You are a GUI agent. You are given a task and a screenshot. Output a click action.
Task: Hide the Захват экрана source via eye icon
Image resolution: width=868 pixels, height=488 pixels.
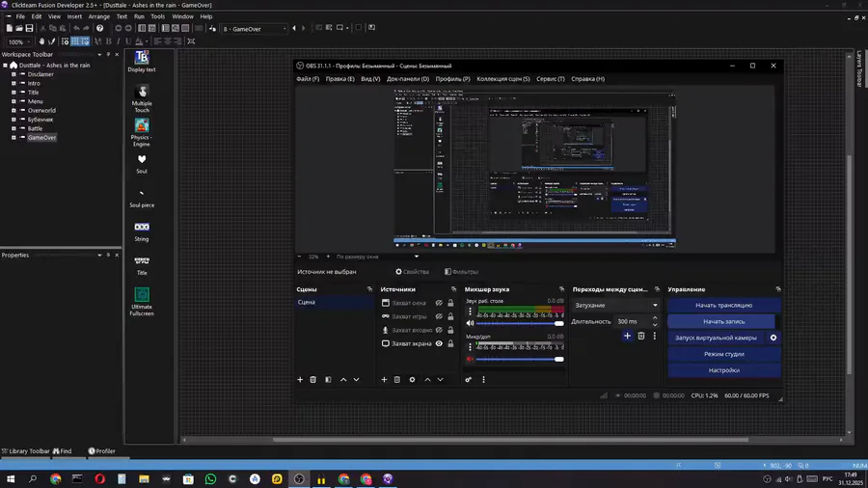pyautogui.click(x=439, y=343)
